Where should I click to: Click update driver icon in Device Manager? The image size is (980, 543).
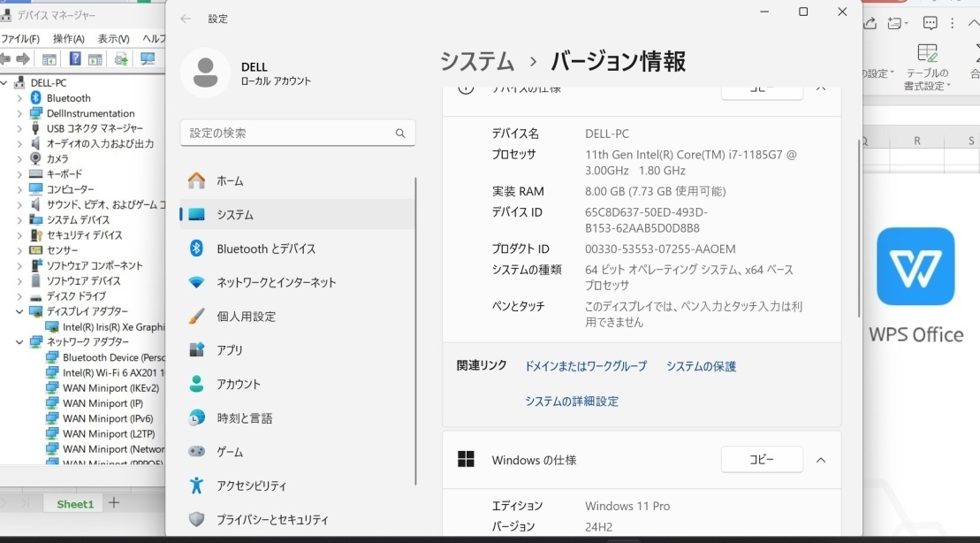point(121,59)
